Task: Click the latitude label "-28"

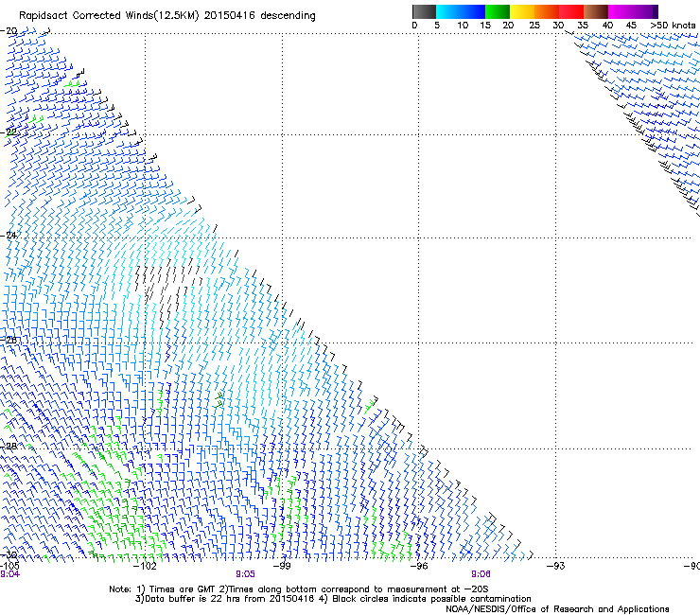Action: pyautogui.click(x=9, y=447)
